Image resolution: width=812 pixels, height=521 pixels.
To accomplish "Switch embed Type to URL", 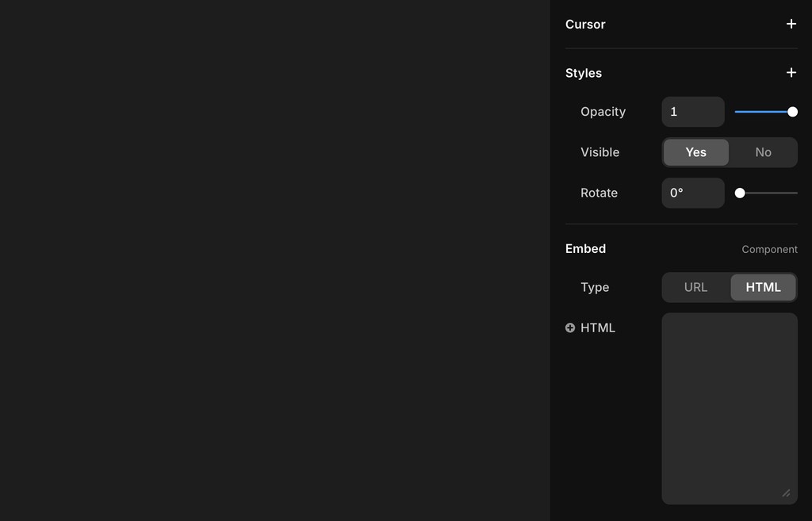I will (695, 287).
